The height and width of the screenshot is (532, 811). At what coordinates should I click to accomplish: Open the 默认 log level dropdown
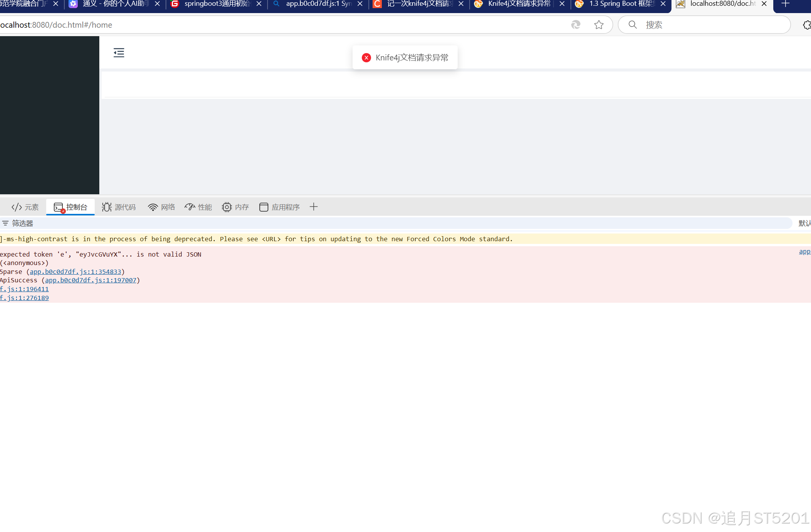pyautogui.click(x=804, y=223)
